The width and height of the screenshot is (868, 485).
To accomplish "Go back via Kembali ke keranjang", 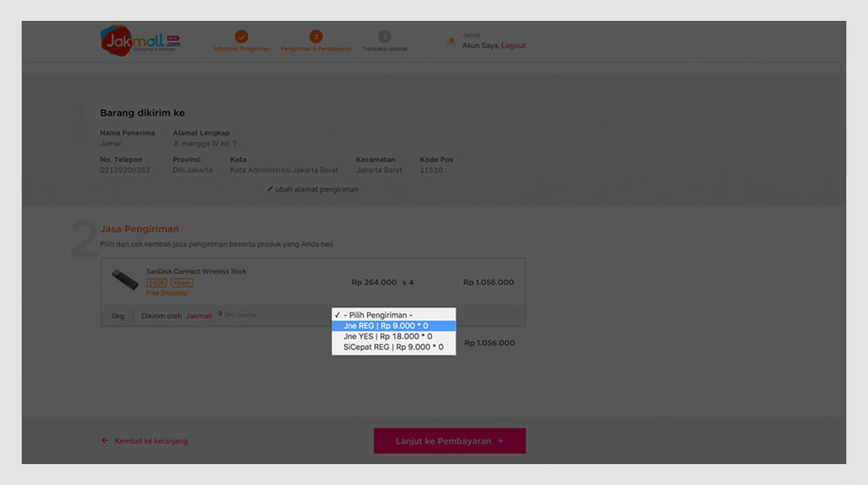I will 144,442.
